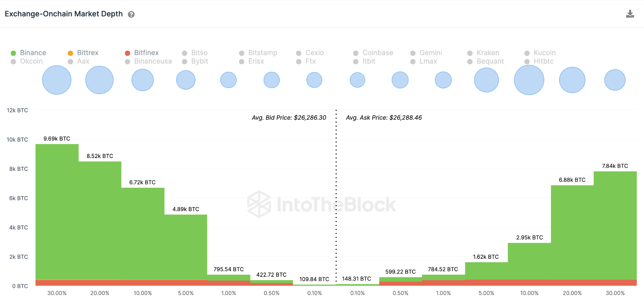644x300 pixels.
Task: Click the download chart icon
Action: (x=630, y=14)
